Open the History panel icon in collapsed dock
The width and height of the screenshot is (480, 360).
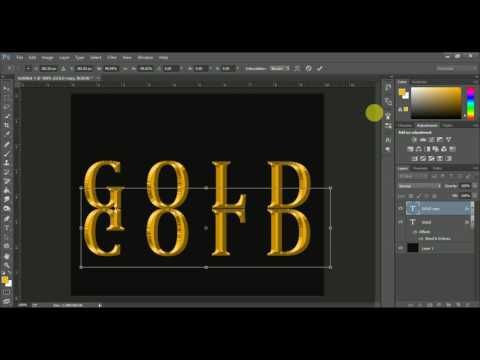point(388,87)
